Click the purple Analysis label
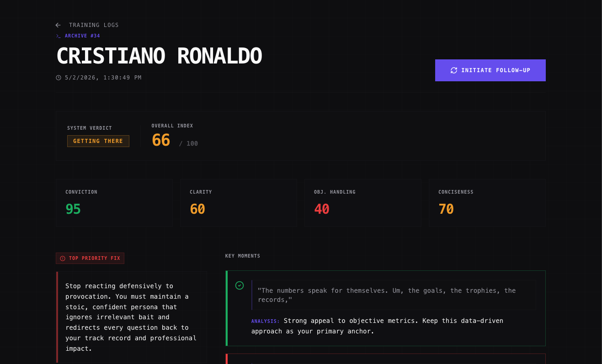 click(x=266, y=321)
